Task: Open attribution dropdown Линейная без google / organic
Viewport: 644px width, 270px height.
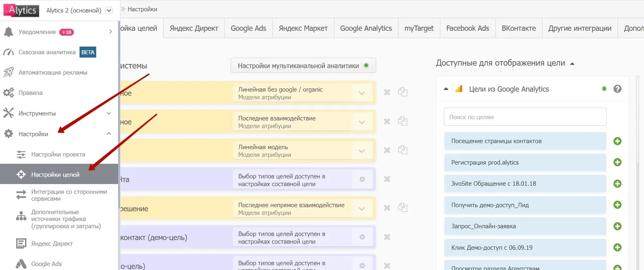Action: 303,93
